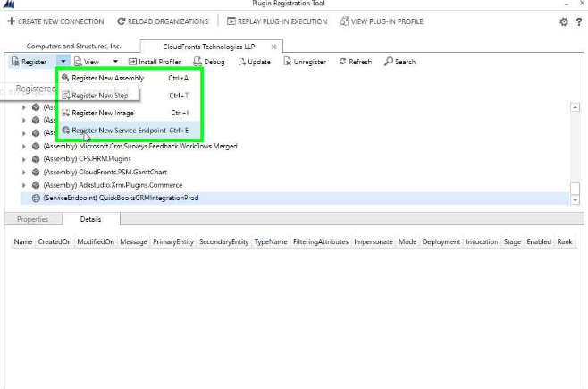Open the View dropdown arrow
Screen dimensions: 588x389
tap(115, 62)
